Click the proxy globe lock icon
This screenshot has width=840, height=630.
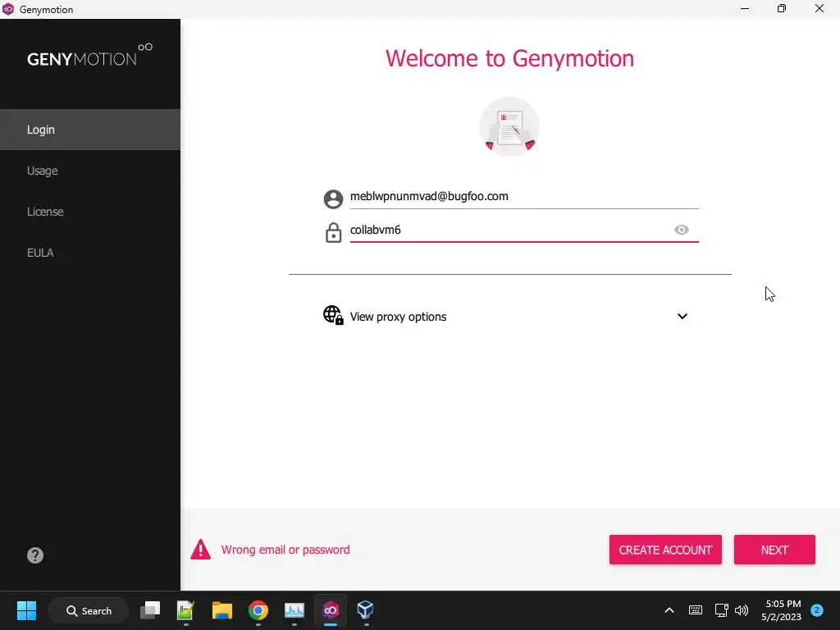point(333,315)
